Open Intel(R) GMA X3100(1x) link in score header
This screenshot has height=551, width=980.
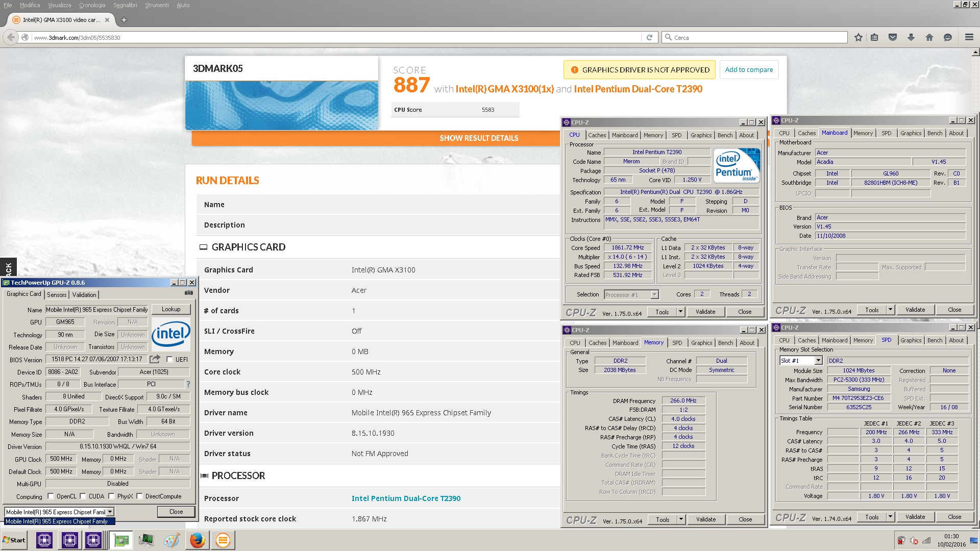point(504,89)
